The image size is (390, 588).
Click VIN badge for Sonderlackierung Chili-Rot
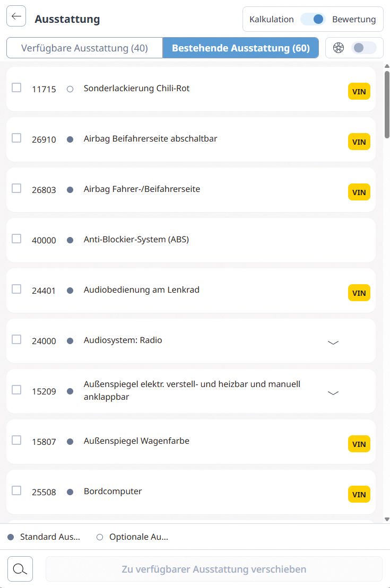359,91
